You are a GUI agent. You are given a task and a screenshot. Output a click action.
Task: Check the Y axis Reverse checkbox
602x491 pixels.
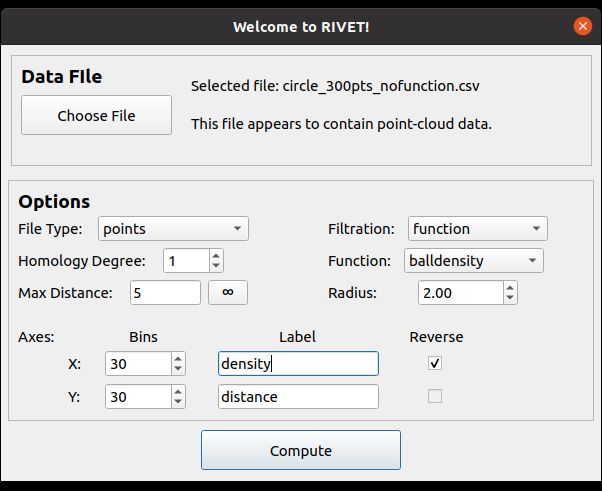435,396
